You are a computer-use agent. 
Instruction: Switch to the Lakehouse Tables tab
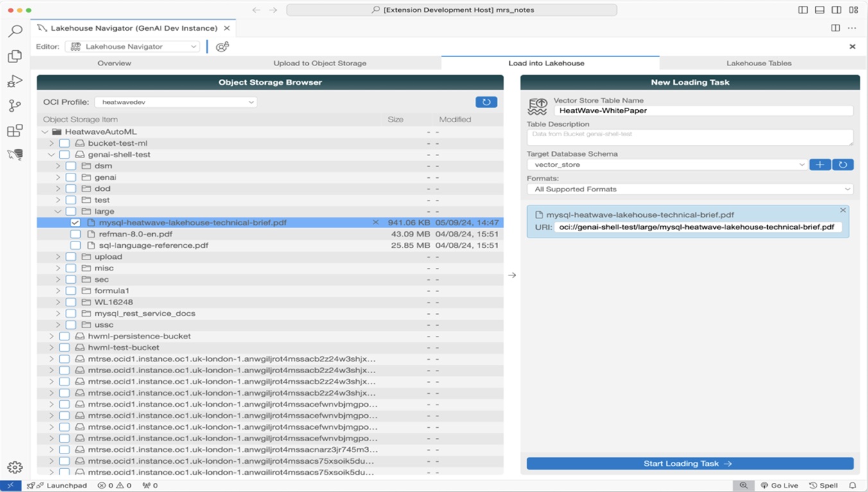pyautogui.click(x=759, y=63)
